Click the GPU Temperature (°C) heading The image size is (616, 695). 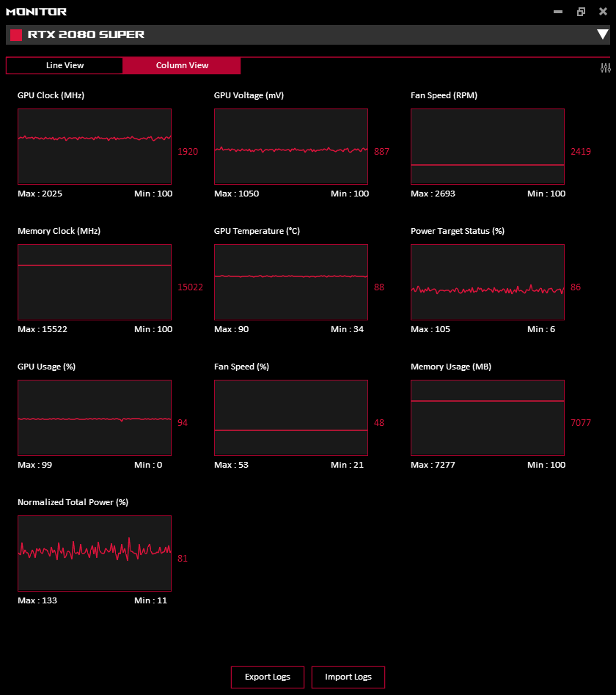257,231
